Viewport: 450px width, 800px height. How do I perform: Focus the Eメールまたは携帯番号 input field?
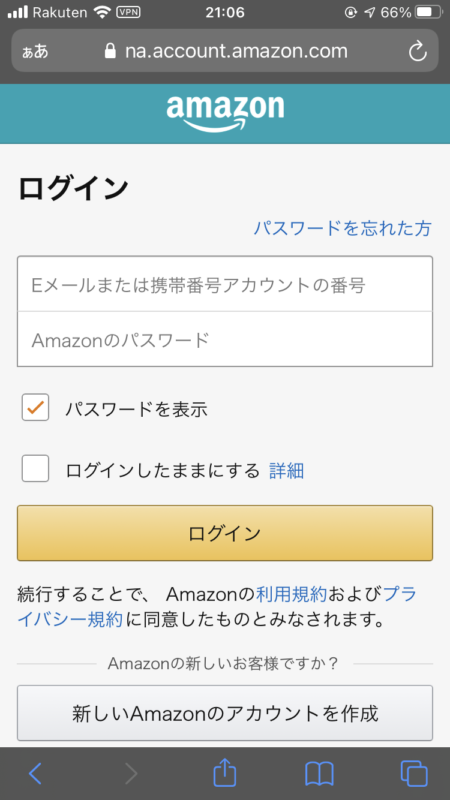coord(225,284)
